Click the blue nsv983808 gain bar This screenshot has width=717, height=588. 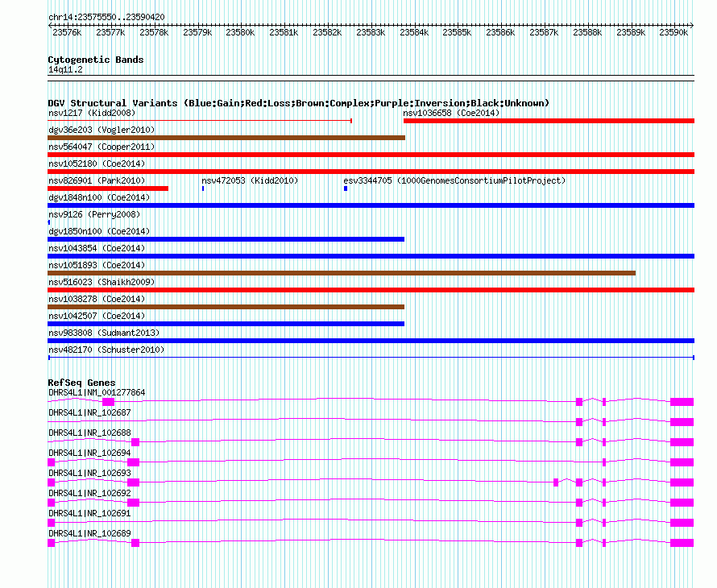[x=371, y=341]
